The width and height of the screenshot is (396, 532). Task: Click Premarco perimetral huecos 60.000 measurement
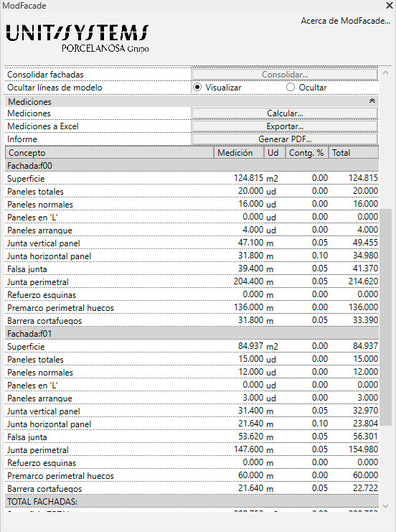250,475
